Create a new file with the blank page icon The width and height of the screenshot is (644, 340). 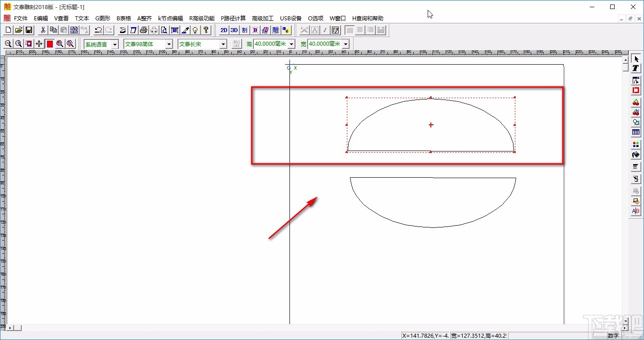tap(8, 30)
